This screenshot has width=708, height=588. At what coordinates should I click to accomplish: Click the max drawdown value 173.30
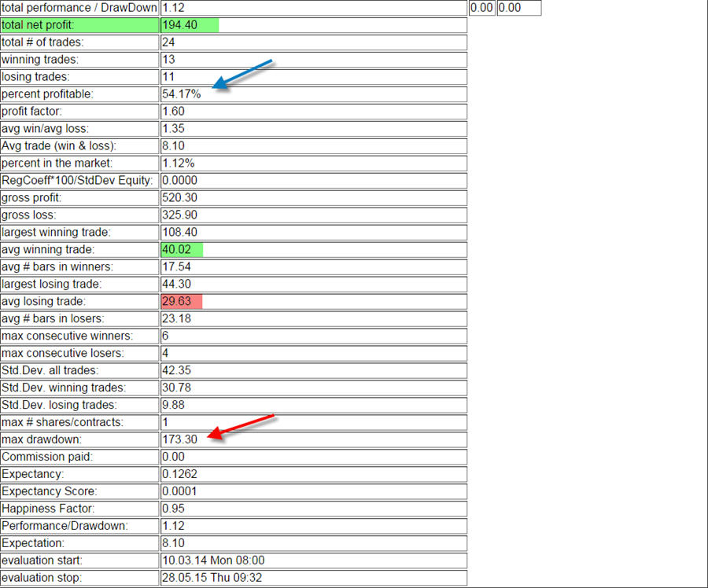[x=180, y=440]
